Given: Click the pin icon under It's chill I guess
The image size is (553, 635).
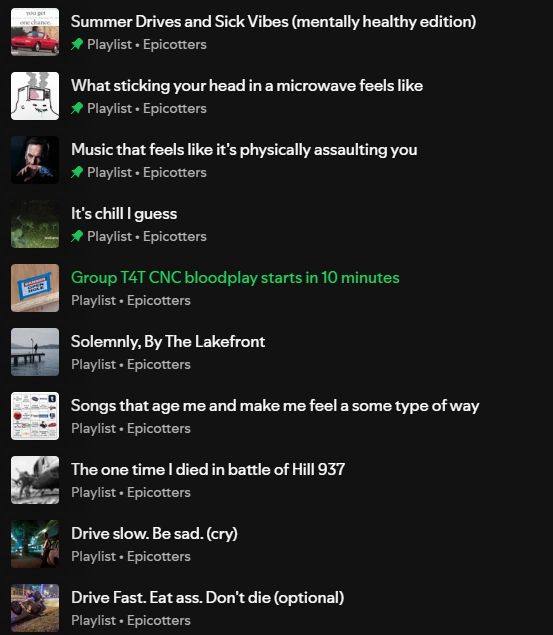Looking at the screenshot, I should 77,236.
